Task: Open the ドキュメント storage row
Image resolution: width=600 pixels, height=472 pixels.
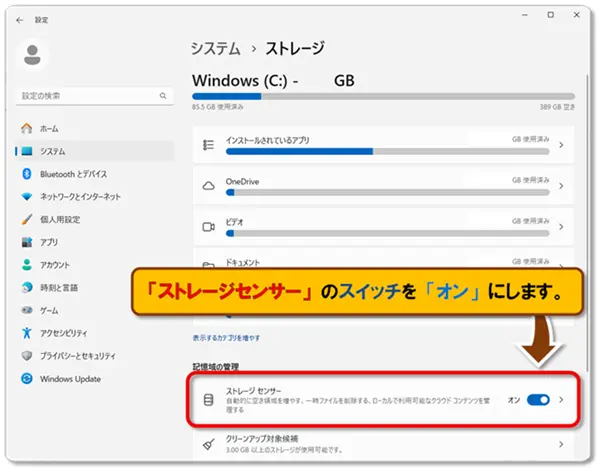Action: (x=383, y=258)
